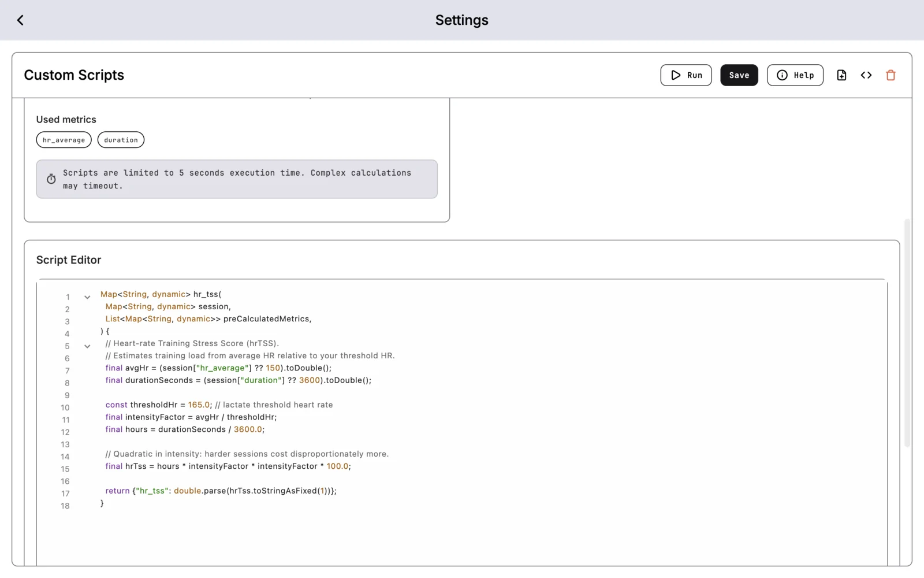Click the 'Estimates training load' comment line
This screenshot has height=578, width=924.
250,356
